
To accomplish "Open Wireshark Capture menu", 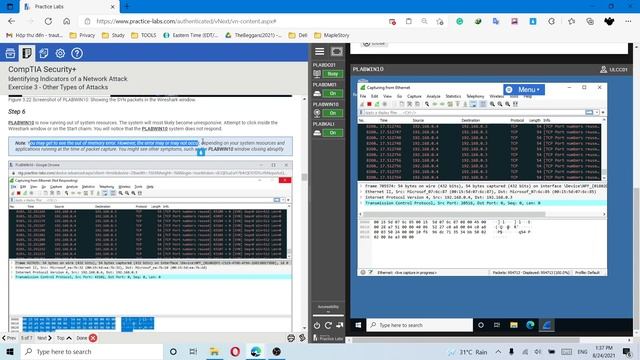I will coord(414,96).
